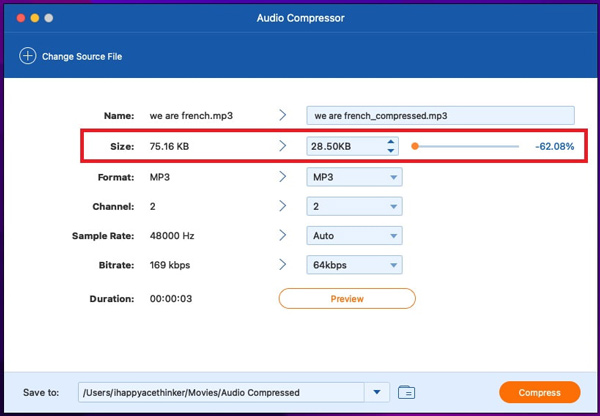
Task: Open the output folder icon beside Save to
Action: 406,392
